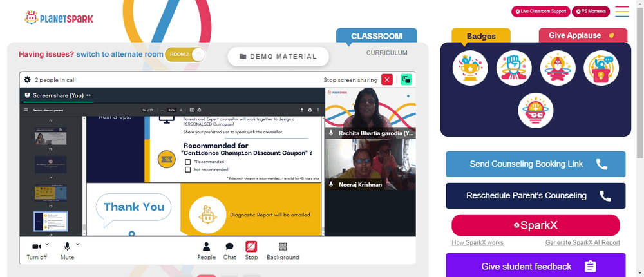The width and height of the screenshot is (644, 277).
Task: Open Generate SparkX AI Report link
Action: 582,242
